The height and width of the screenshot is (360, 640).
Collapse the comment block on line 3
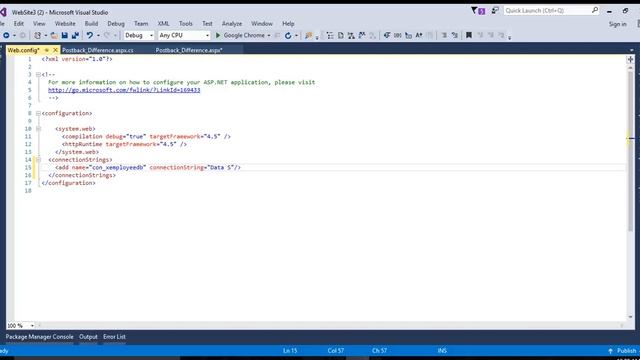(38, 75)
